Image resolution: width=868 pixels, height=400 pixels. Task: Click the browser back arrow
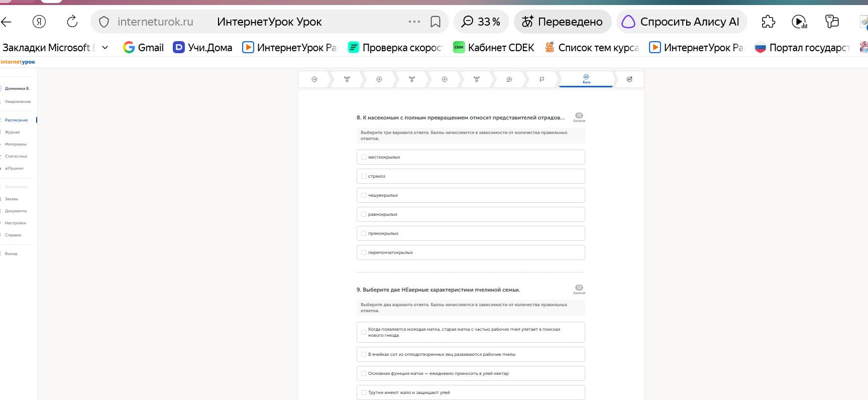click(6, 22)
